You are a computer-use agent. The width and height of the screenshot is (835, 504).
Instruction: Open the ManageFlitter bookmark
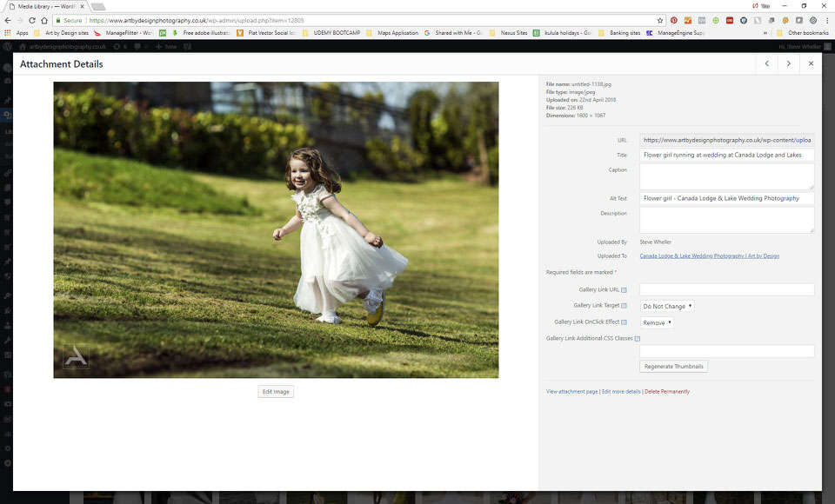pyautogui.click(x=123, y=33)
